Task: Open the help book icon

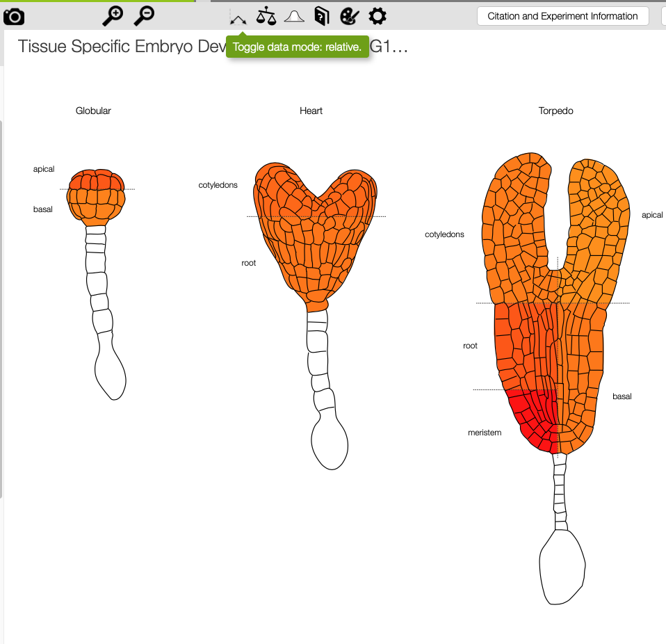Action: [322, 17]
